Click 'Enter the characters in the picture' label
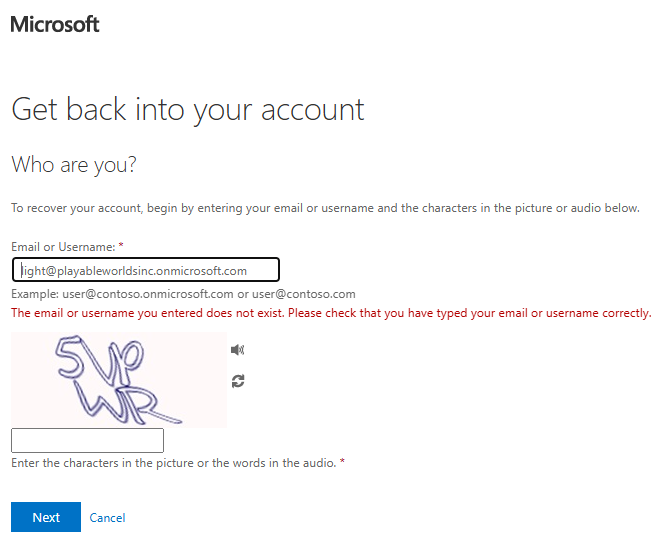Image resolution: width=671 pixels, height=550 pixels. [x=174, y=463]
